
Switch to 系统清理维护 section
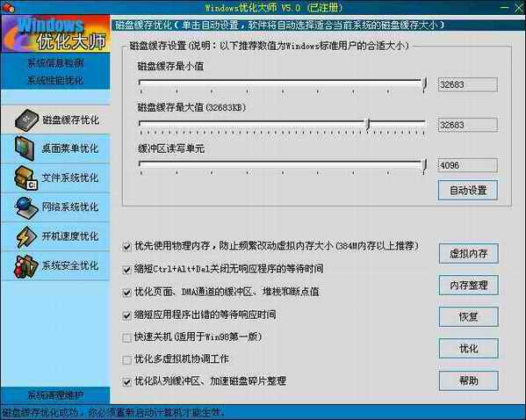click(55, 395)
